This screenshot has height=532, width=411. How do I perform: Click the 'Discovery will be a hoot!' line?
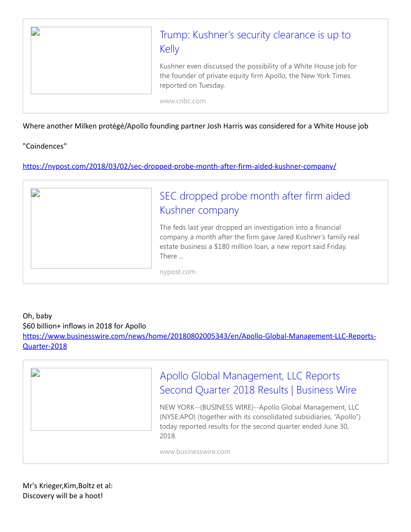point(62,496)
